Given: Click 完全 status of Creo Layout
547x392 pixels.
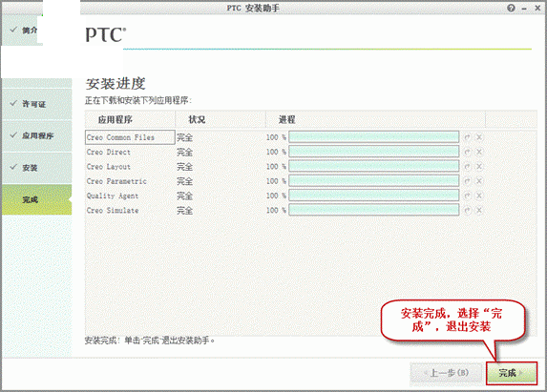Looking at the screenshot, I should coord(184,167).
